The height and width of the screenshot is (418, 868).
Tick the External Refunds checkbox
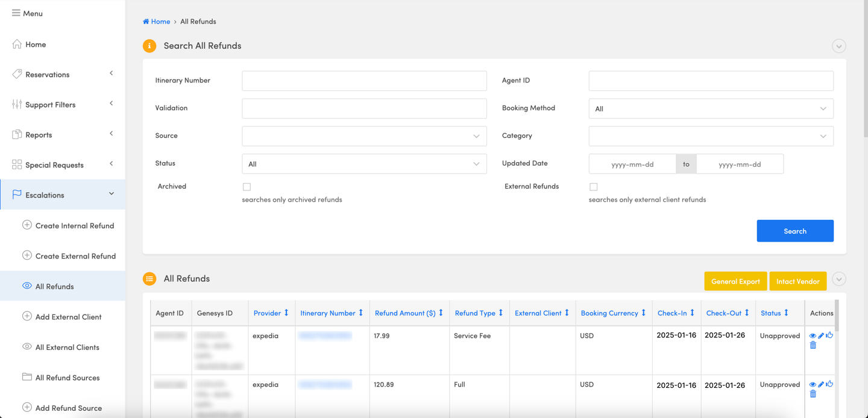tap(594, 187)
